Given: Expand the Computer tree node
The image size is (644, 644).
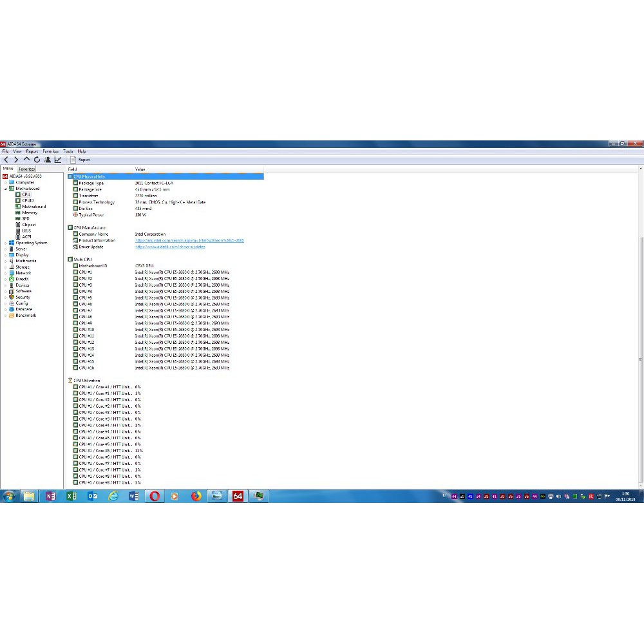Looking at the screenshot, I should click(5, 182).
